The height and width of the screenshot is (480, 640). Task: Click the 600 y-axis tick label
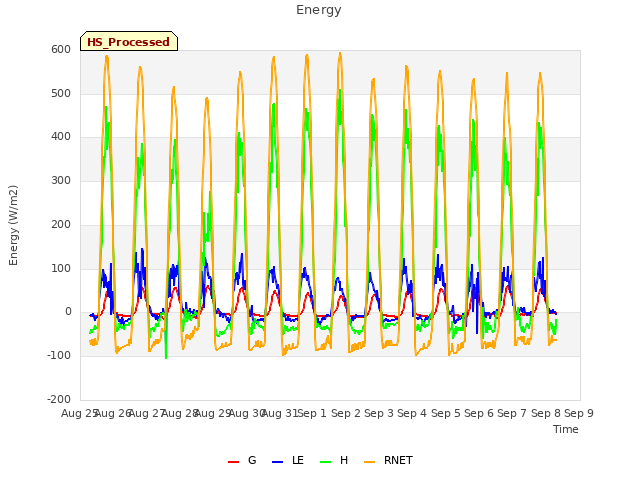click(x=61, y=50)
